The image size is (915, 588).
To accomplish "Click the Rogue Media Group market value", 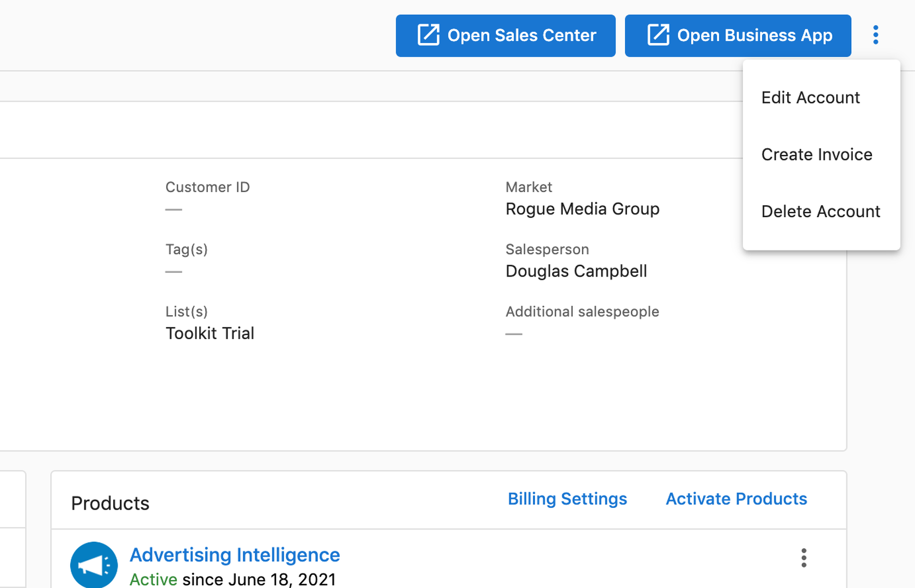I will (x=582, y=209).
